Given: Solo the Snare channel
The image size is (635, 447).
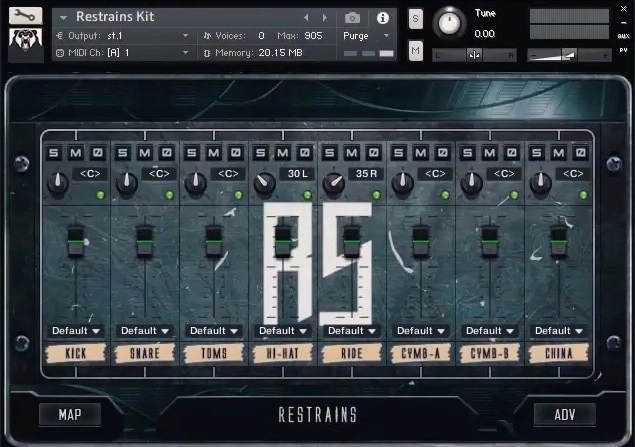Looking at the screenshot, I should click(123, 153).
